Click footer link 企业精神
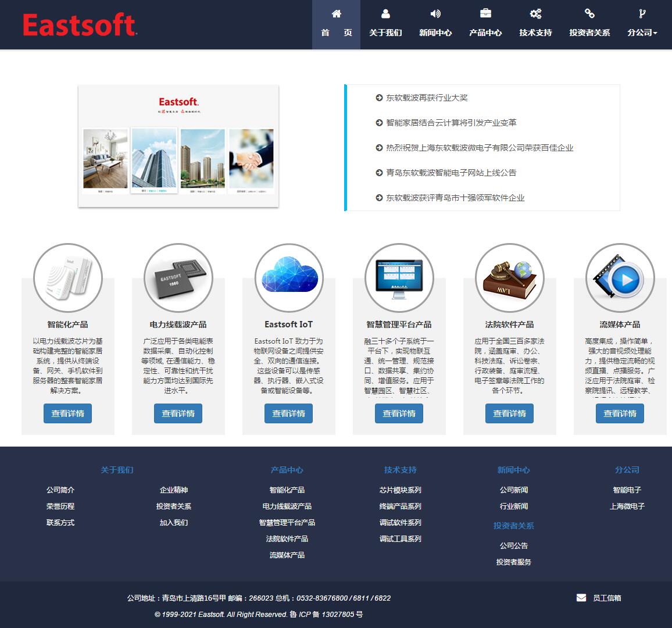The height and width of the screenshot is (628, 672). click(174, 490)
